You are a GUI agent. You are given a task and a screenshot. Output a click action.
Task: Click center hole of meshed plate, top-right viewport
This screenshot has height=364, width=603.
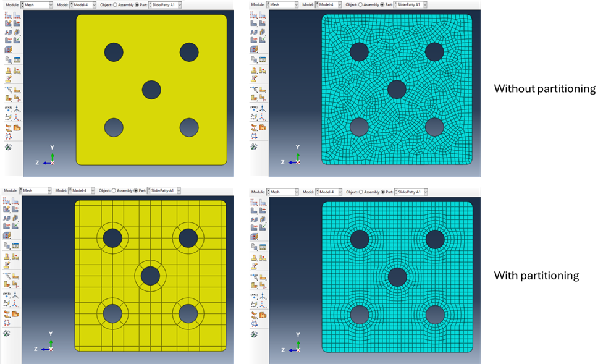(x=397, y=89)
